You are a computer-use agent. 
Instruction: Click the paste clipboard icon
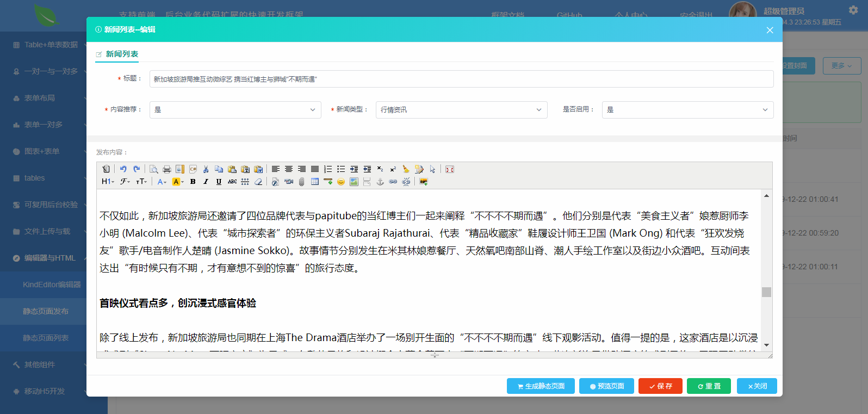pyautogui.click(x=232, y=169)
